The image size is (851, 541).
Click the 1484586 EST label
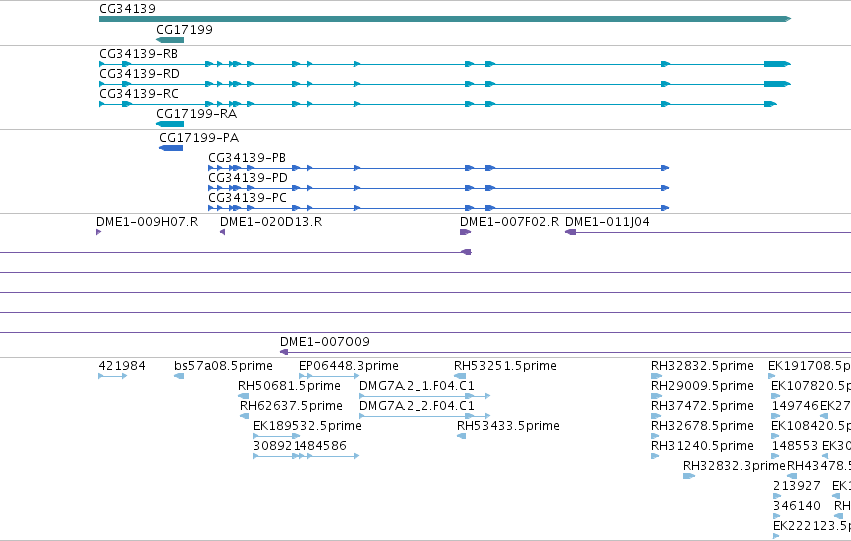pyautogui.click(x=320, y=446)
